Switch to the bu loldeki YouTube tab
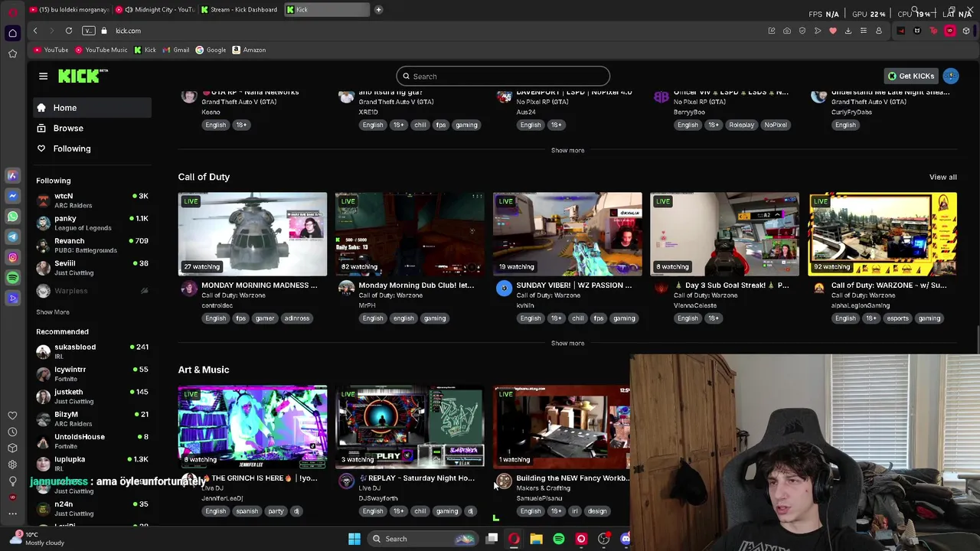 click(69, 10)
